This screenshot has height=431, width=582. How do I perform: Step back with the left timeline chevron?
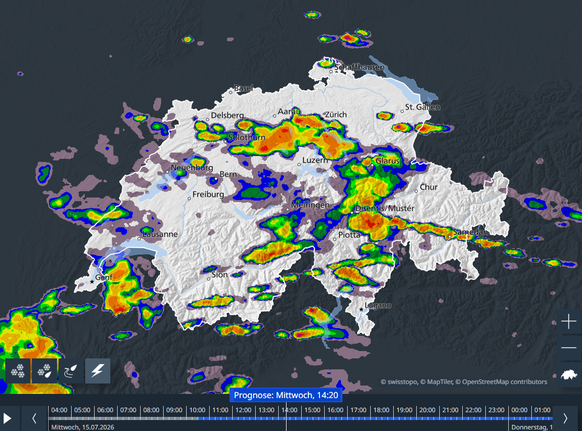34,418
